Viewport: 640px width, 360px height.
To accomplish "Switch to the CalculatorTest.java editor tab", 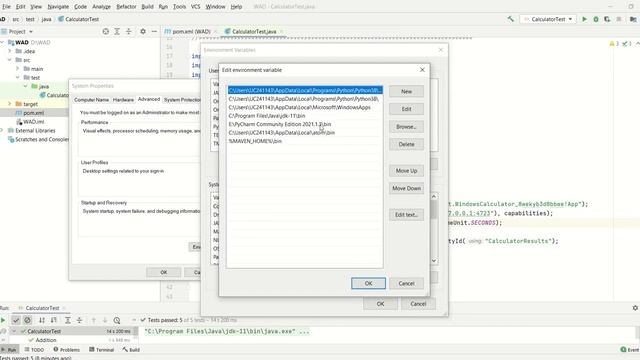I will 254,31.
